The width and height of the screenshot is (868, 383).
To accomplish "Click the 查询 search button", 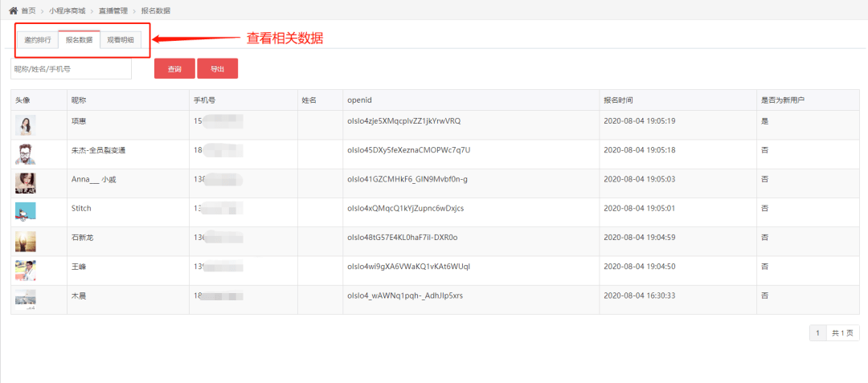I will pyautogui.click(x=175, y=68).
